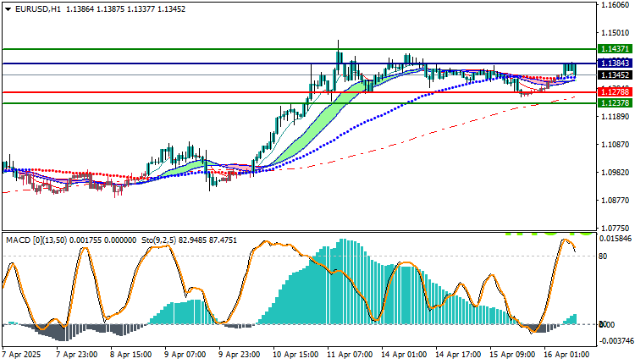This screenshot has height=364, width=635.
Task: Click the 9 Apr 07:00 time label
Action: (185, 355)
